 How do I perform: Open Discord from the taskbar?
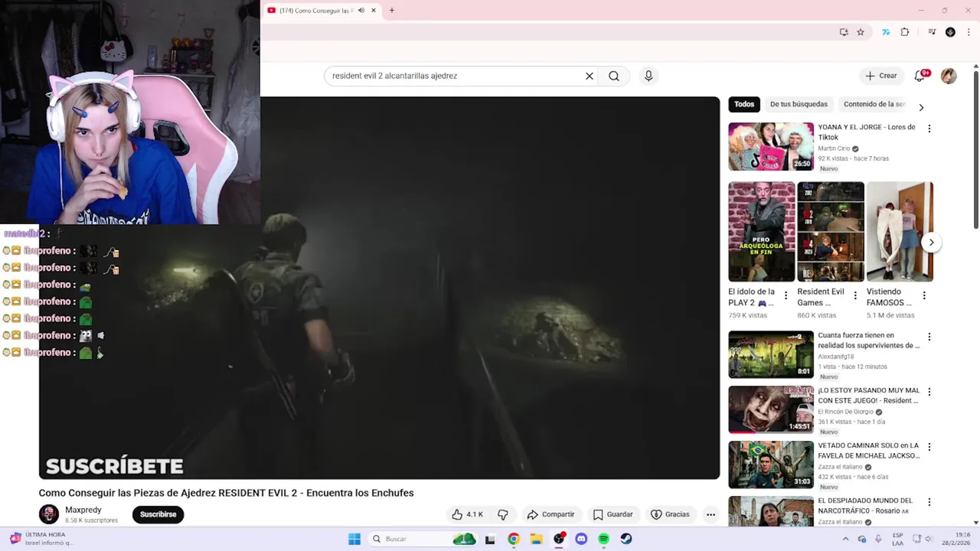[x=581, y=539]
